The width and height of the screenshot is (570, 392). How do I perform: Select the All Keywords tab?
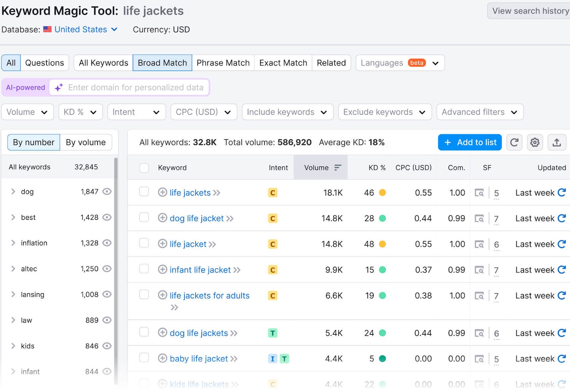pyautogui.click(x=103, y=63)
